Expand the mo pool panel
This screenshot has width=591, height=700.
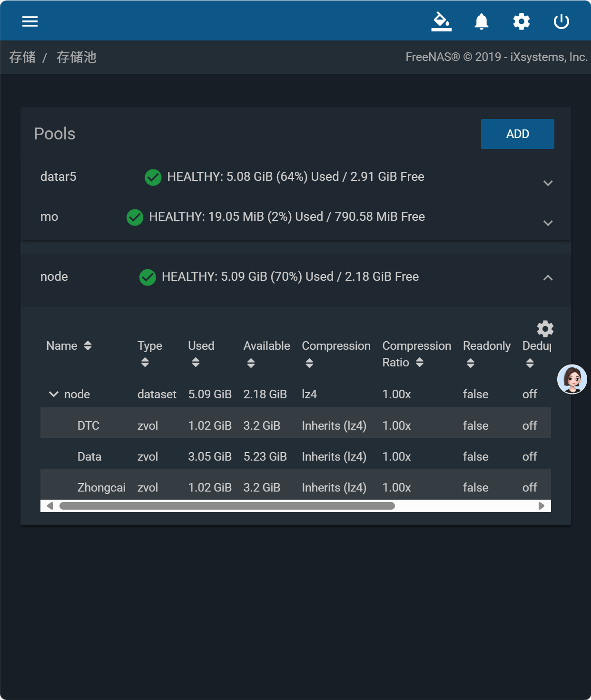(548, 223)
